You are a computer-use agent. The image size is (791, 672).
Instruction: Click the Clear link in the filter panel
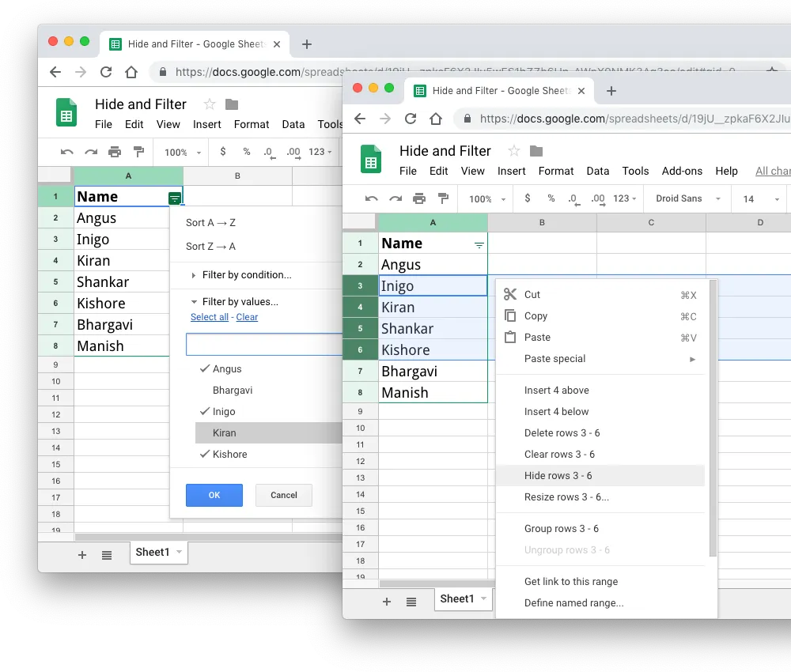247,317
